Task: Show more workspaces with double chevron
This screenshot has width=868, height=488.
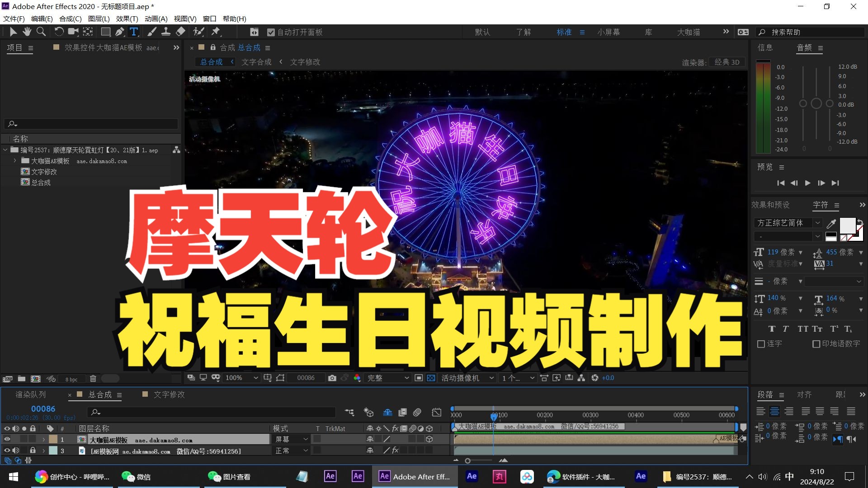Action: click(726, 32)
